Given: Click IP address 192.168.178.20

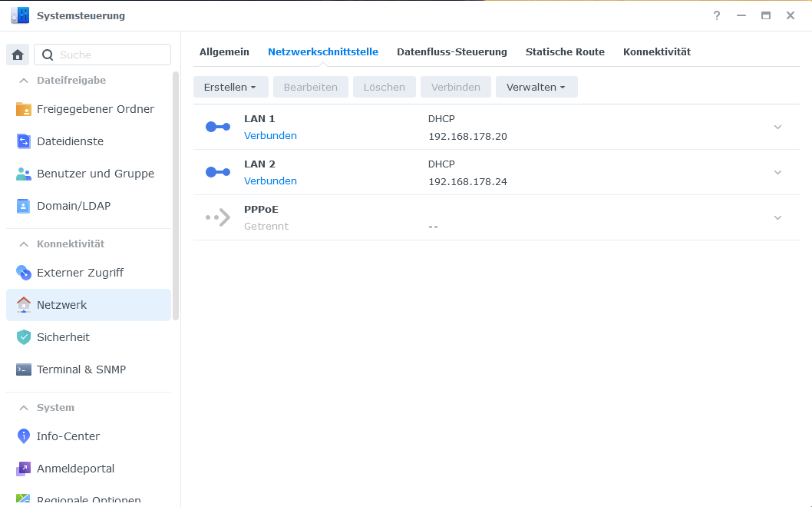Looking at the screenshot, I should click(467, 136).
